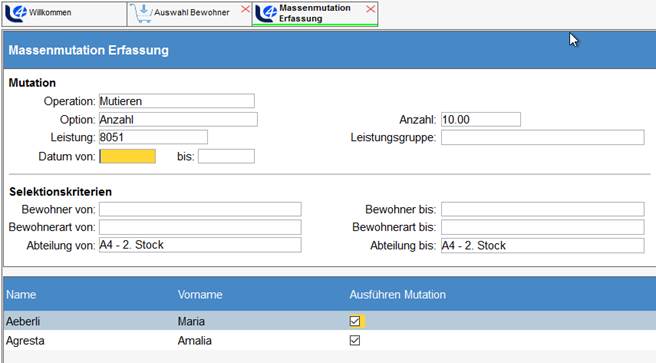Close the Massenmutation Erfassung tab
656x363 pixels.
point(371,9)
